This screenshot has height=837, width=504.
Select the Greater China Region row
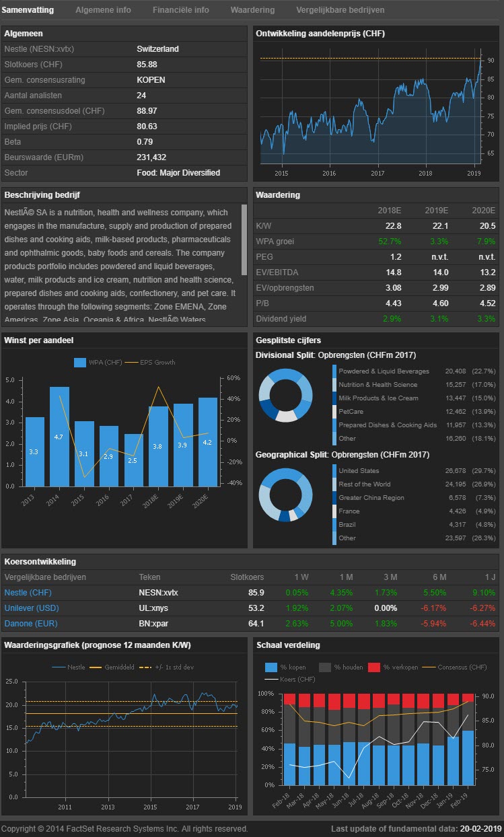click(415, 498)
